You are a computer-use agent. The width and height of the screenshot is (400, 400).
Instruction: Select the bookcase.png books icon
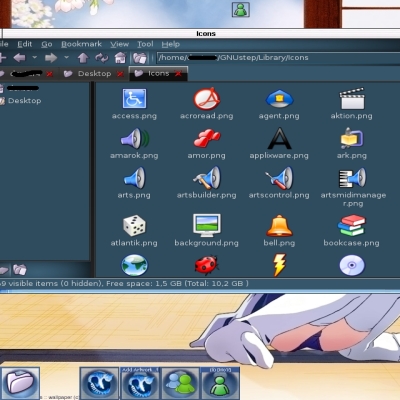pyautogui.click(x=352, y=225)
